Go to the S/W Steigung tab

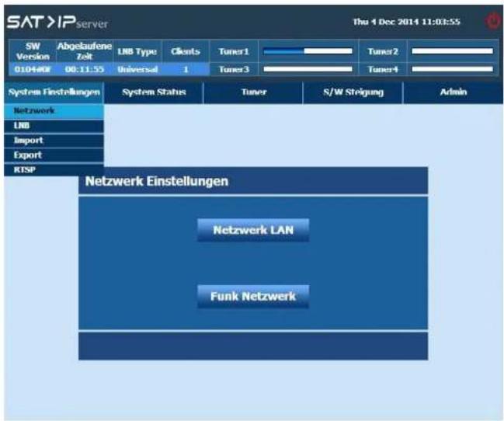point(353,92)
